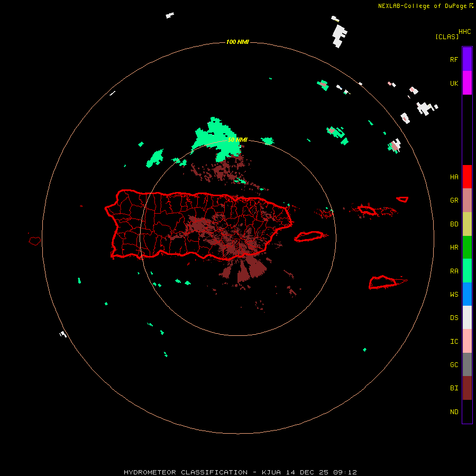Select the BD big drops legend color
The image size is (476, 476).
pos(467,224)
